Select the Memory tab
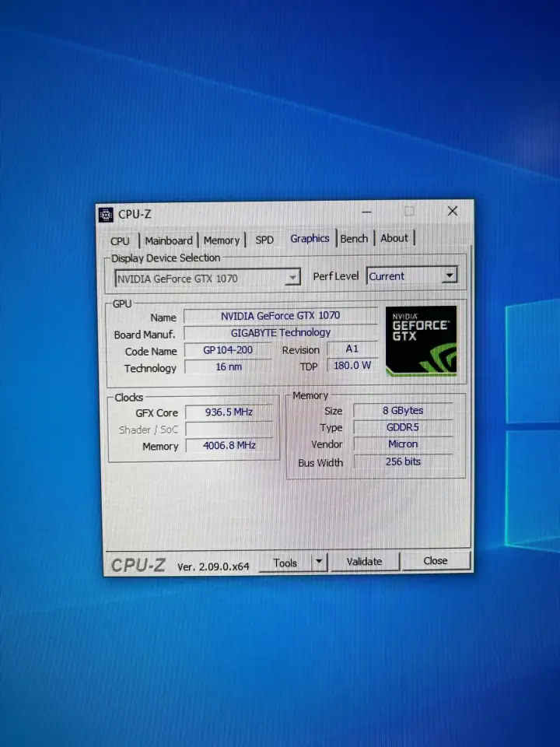The width and height of the screenshot is (560, 747). click(222, 240)
